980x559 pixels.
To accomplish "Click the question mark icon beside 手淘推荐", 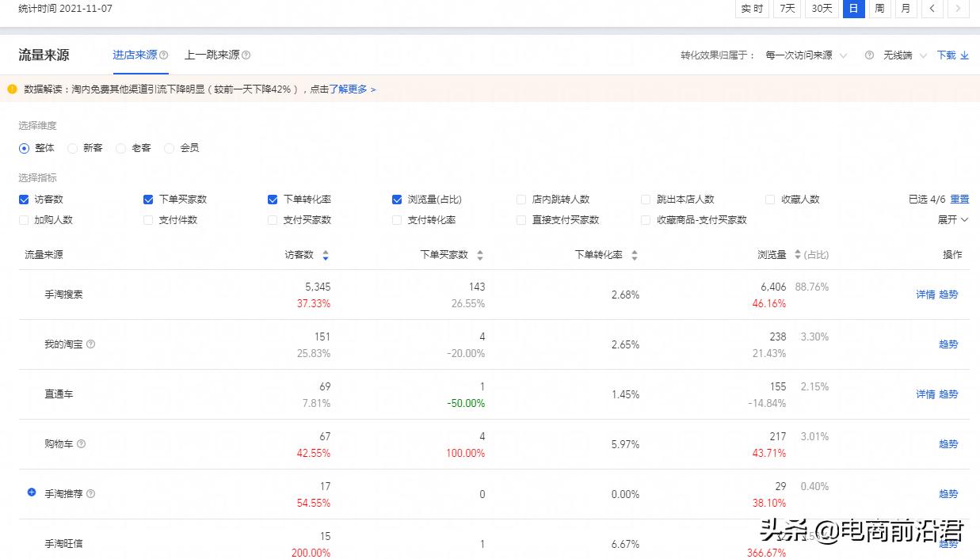I will (90, 493).
